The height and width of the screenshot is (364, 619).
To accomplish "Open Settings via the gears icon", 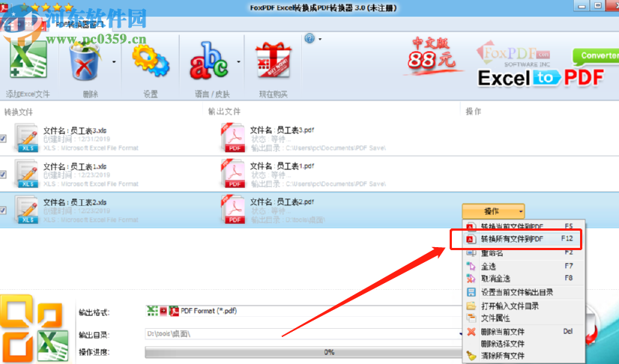I will (151, 61).
